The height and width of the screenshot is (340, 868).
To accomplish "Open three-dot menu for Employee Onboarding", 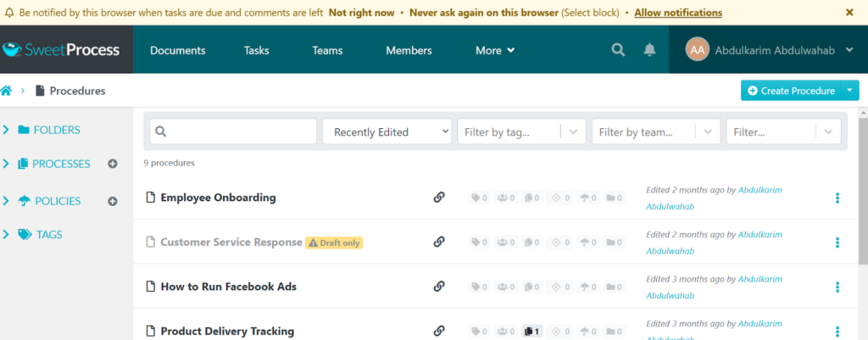I will pyautogui.click(x=837, y=198).
